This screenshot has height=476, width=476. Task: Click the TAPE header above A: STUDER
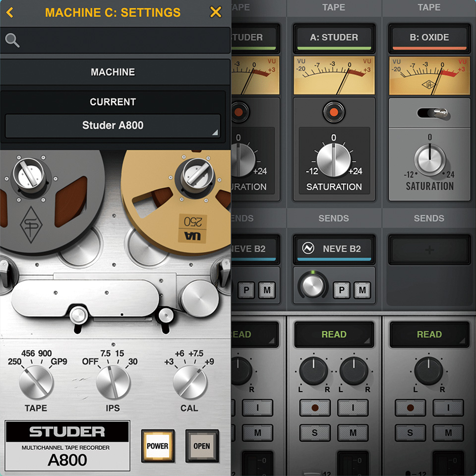[x=334, y=7]
